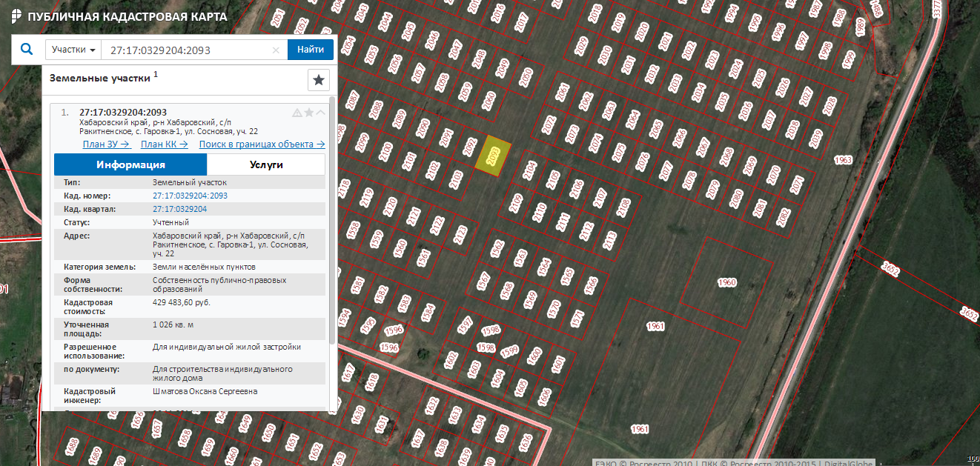
Task: Select the highlighted yellow parcel 2093 on the map
Action: click(x=494, y=156)
